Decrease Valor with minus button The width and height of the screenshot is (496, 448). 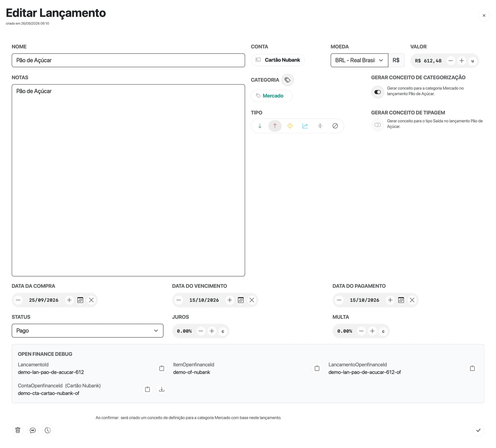[451, 61]
